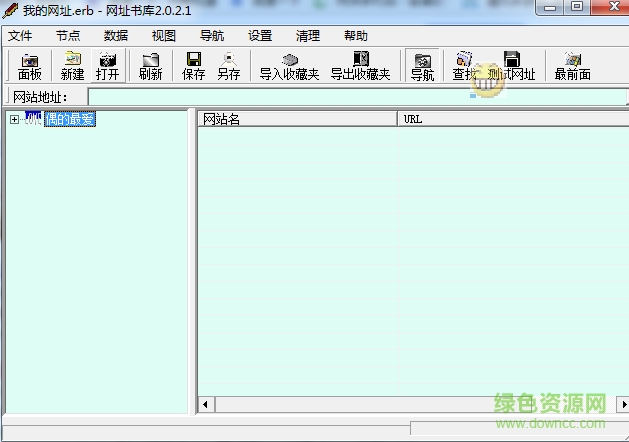Open the 面板 panel toolbar button
Image resolution: width=629 pixels, height=442 pixels.
click(30, 66)
